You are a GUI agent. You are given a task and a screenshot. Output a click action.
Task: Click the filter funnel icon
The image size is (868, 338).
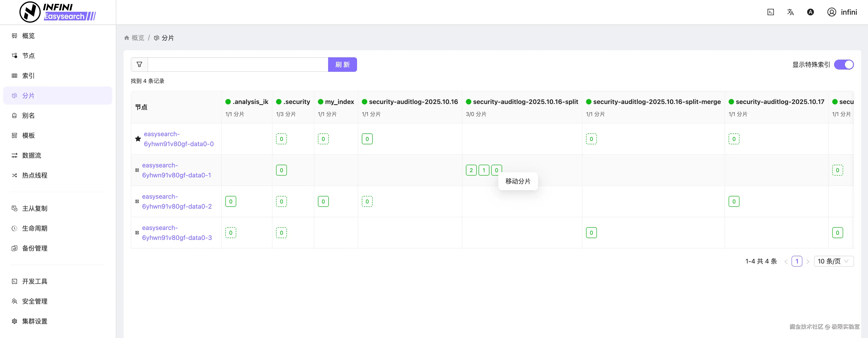pyautogui.click(x=139, y=64)
